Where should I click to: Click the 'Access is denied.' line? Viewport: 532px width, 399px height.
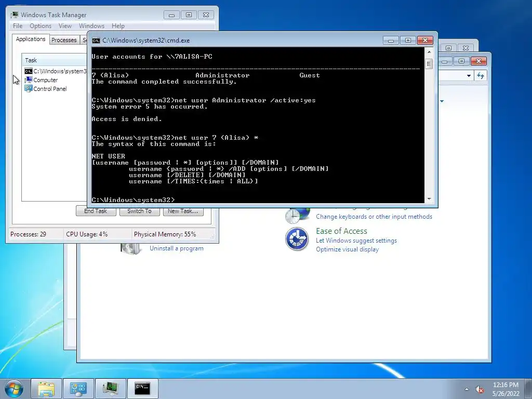pyautogui.click(x=127, y=119)
